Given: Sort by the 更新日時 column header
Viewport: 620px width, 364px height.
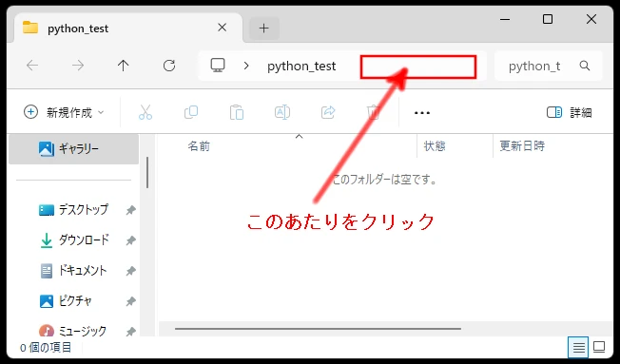Looking at the screenshot, I should click(522, 146).
